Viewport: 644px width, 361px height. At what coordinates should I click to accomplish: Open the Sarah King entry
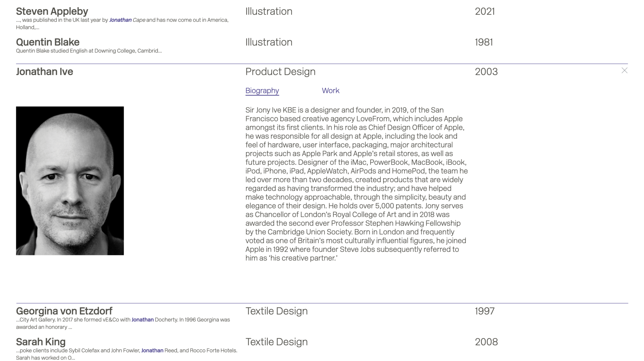(41, 342)
